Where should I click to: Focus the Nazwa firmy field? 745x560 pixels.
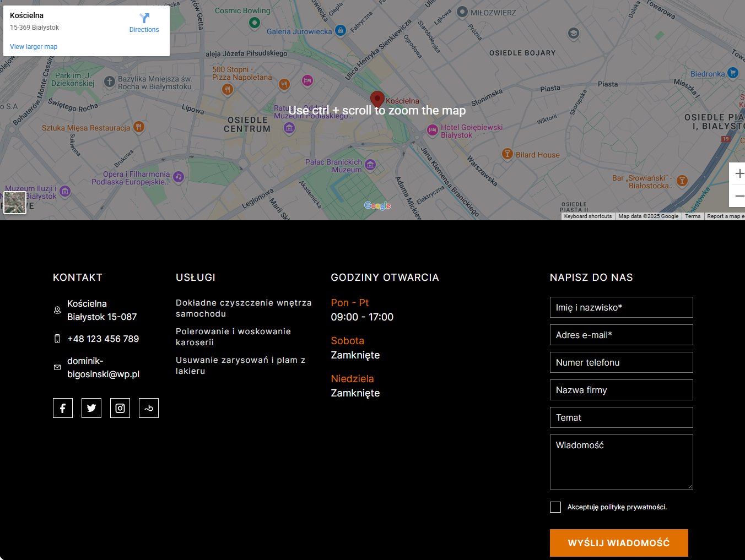click(622, 390)
